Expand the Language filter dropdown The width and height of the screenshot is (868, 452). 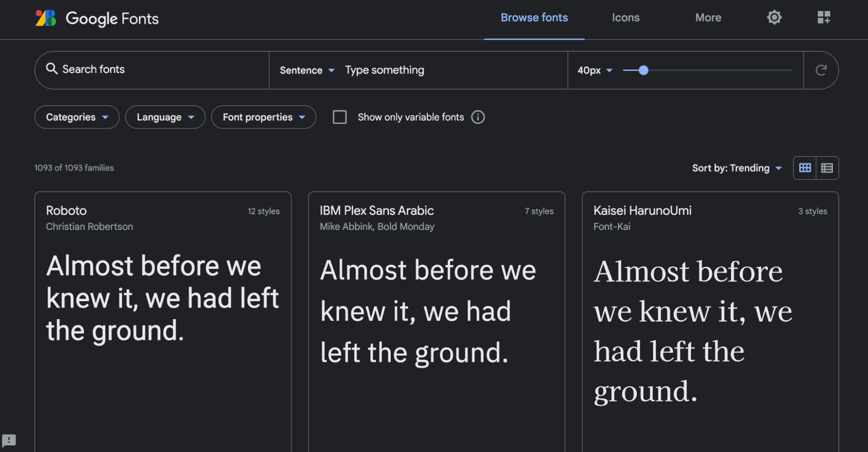[x=165, y=117]
